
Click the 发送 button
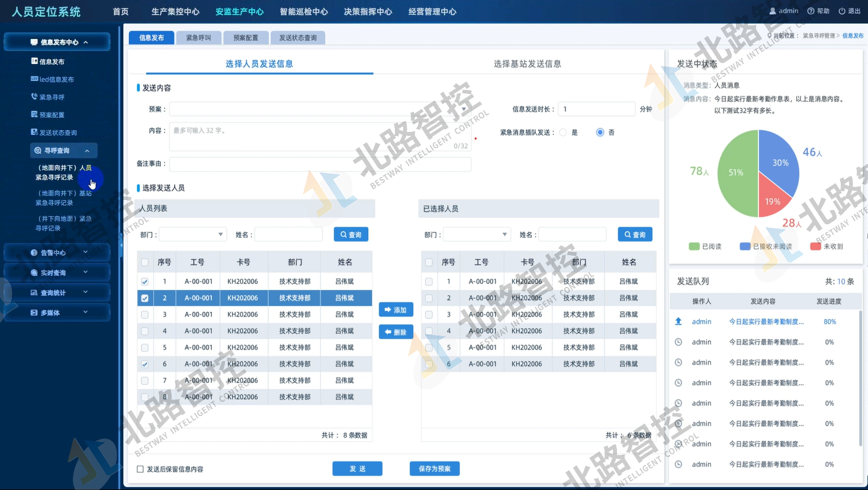357,469
